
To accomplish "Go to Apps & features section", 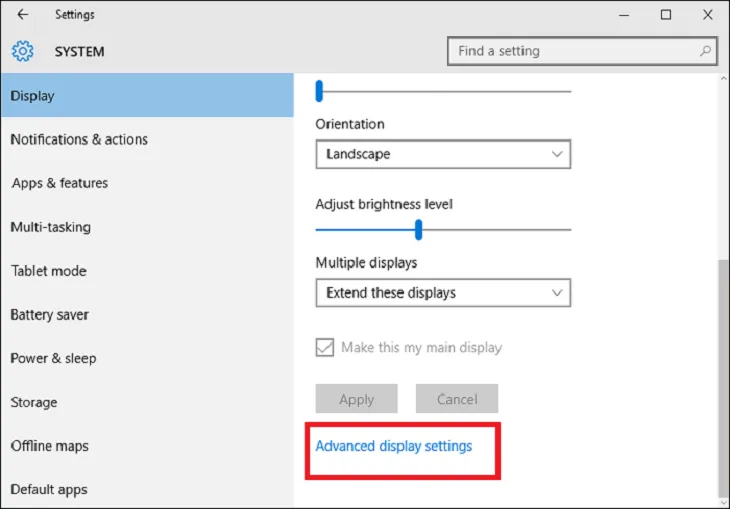I will 60,183.
